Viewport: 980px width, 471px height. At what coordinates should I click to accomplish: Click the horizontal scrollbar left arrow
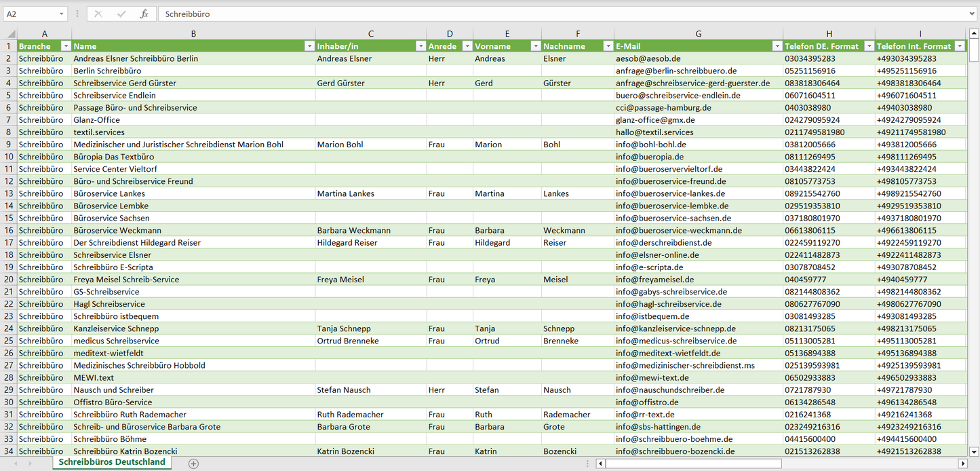(x=600, y=464)
